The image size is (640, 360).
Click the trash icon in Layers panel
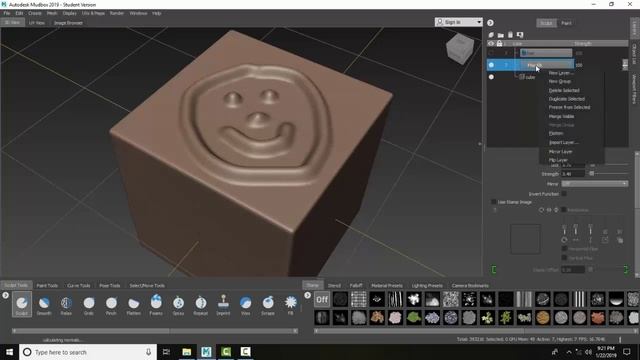point(510,35)
